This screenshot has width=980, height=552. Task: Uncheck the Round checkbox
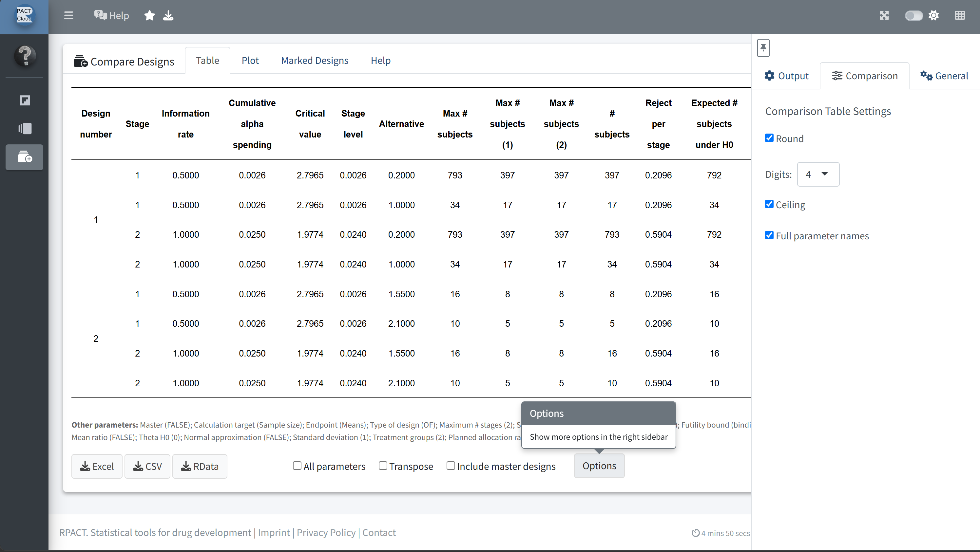point(769,138)
